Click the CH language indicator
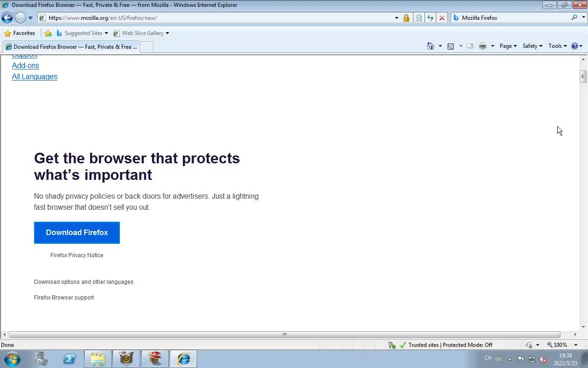 (x=488, y=358)
